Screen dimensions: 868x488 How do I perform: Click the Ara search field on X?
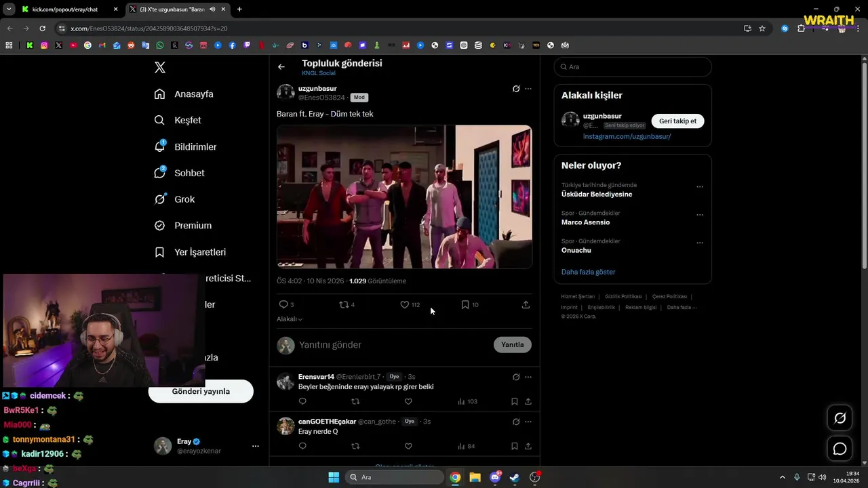point(633,66)
